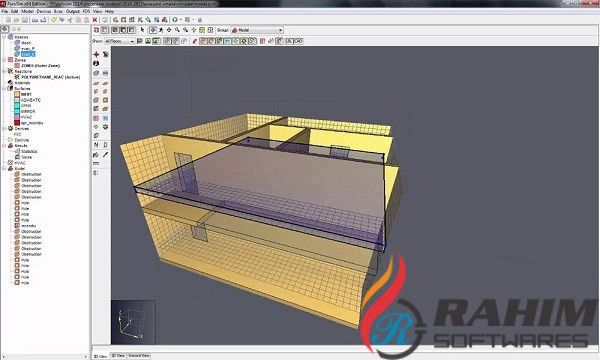Select the D tool in the side toolbar
The width and height of the screenshot is (600, 360).
click(x=105, y=145)
